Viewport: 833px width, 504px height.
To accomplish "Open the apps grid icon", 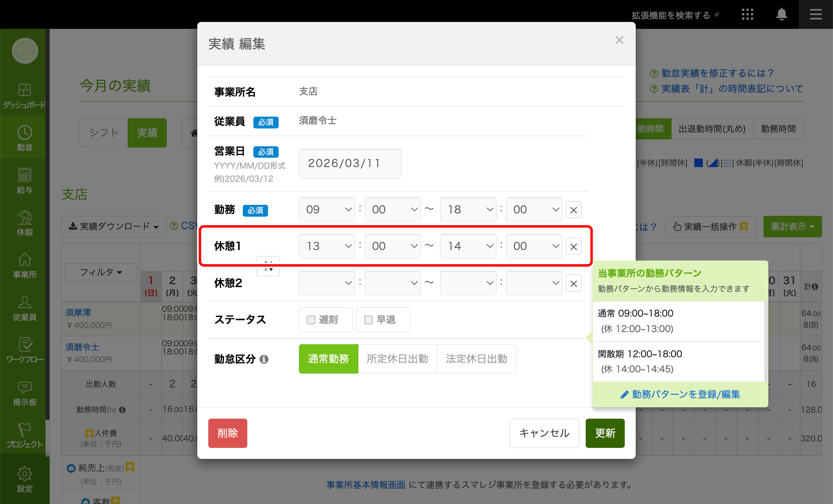I will 747,15.
